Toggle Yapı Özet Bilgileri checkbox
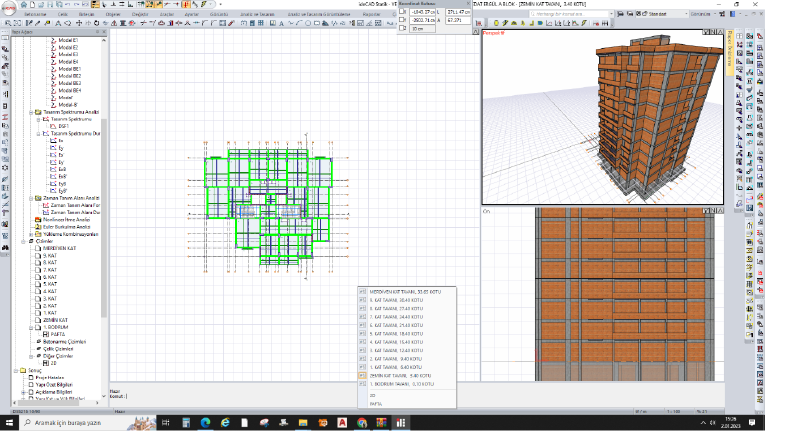 (31, 385)
